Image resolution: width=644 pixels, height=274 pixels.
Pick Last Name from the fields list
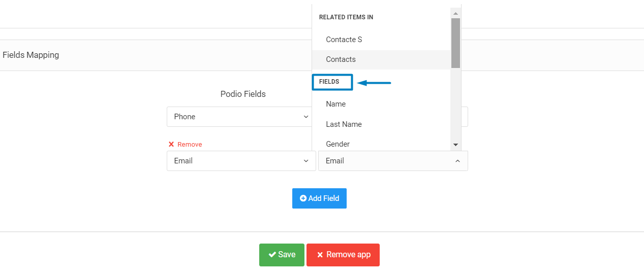[x=344, y=124]
